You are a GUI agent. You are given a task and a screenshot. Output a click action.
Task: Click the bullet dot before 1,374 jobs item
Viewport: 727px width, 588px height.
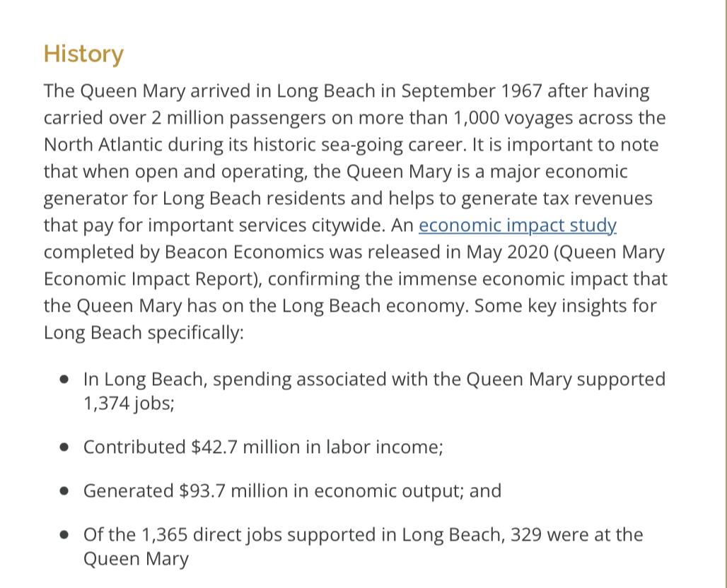64,380
